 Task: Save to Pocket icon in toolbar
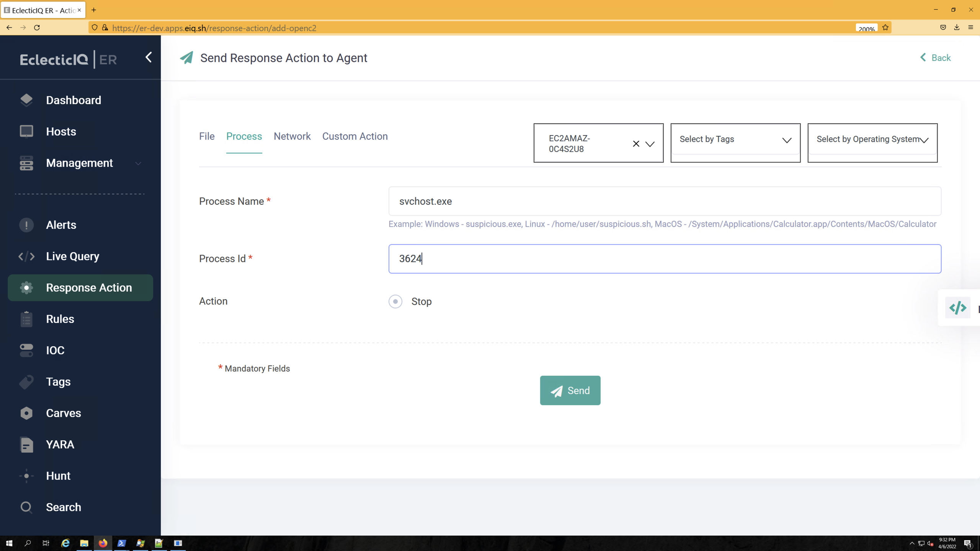point(943,27)
